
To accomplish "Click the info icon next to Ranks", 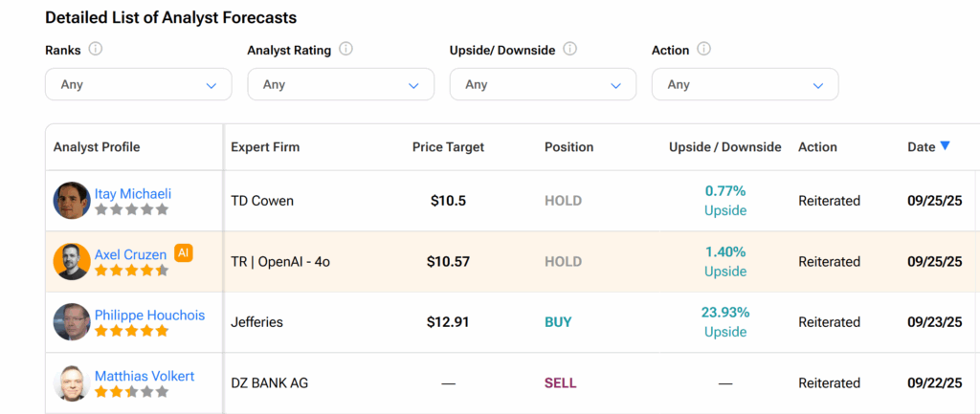I will coord(96,50).
